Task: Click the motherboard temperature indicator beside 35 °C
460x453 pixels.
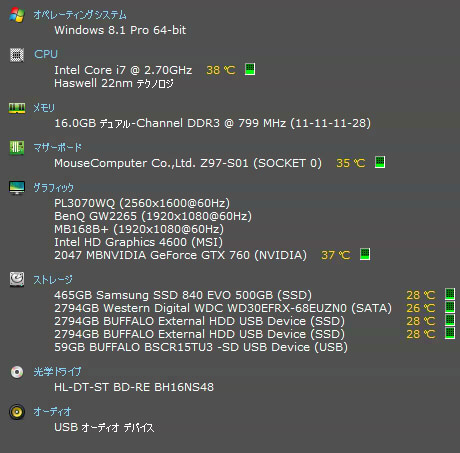Action: click(380, 162)
